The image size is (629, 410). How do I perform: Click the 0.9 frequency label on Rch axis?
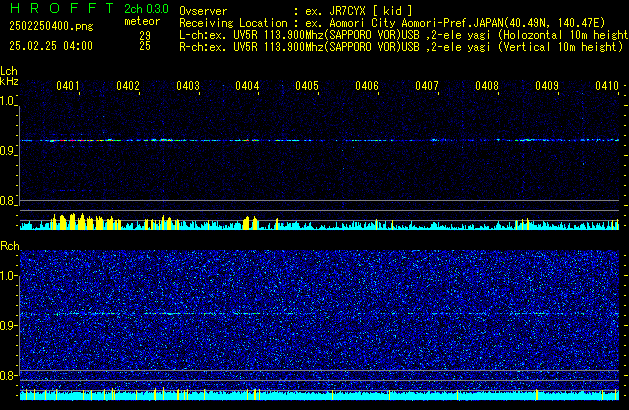(8, 325)
